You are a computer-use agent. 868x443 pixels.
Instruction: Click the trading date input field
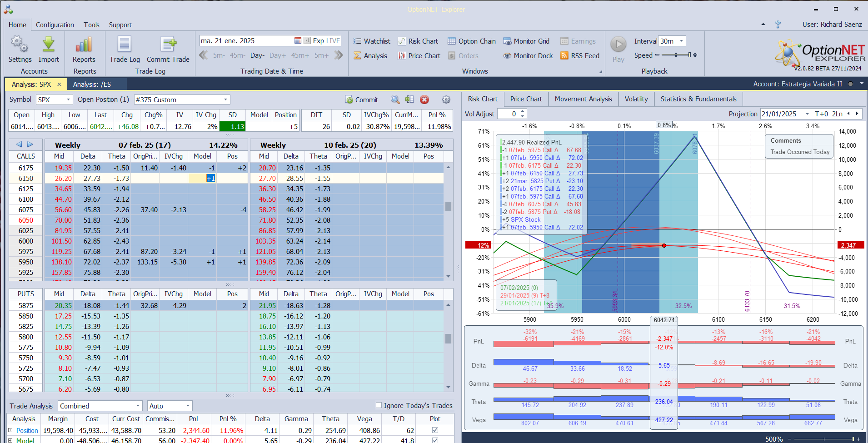[x=246, y=41]
